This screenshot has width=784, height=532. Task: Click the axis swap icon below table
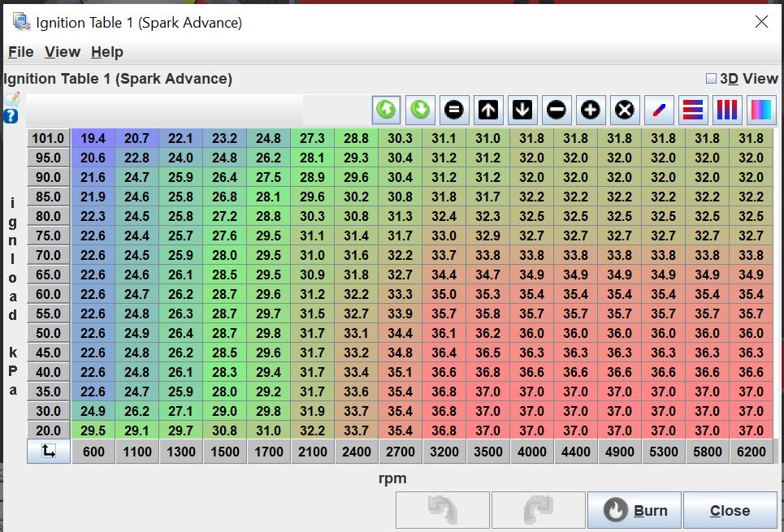[x=48, y=452]
